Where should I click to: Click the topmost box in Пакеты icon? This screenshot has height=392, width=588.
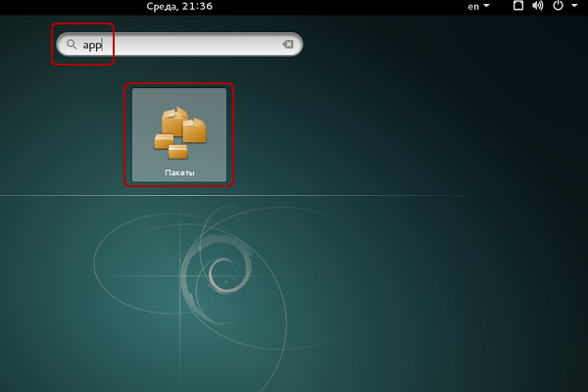(174, 122)
